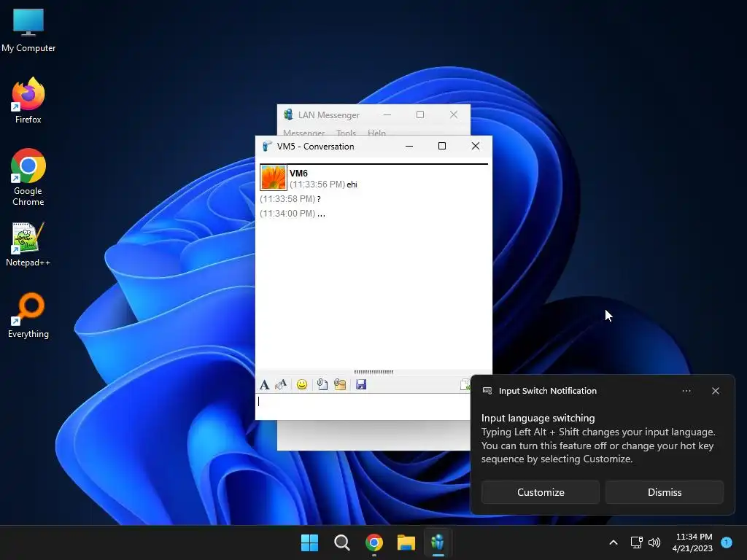
Task: Open the font color picker icon
Action: (x=281, y=384)
